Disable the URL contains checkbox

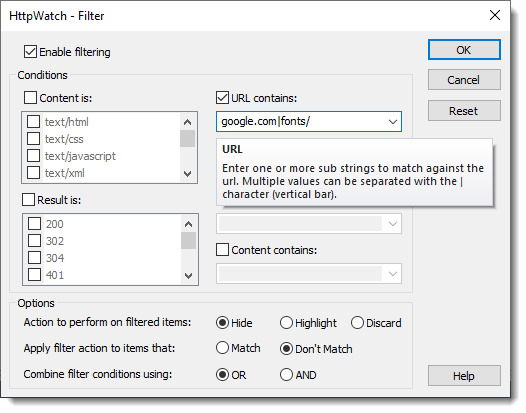coord(222,98)
